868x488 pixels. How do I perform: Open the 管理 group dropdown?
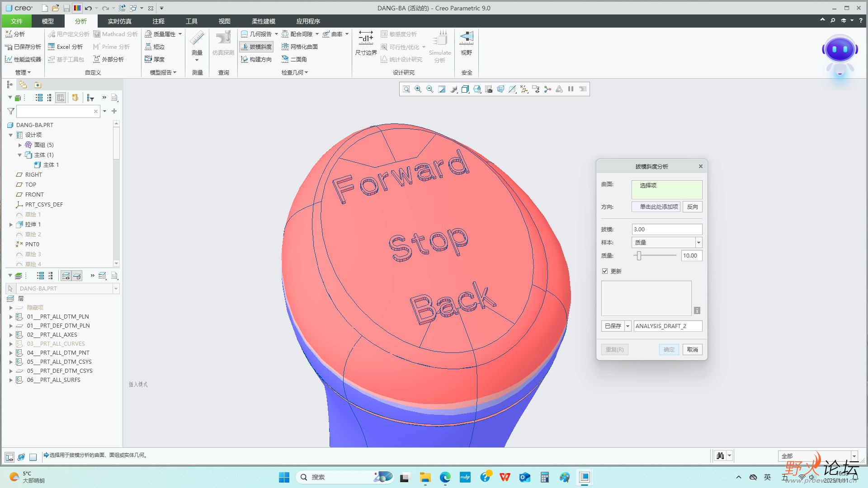coord(23,72)
